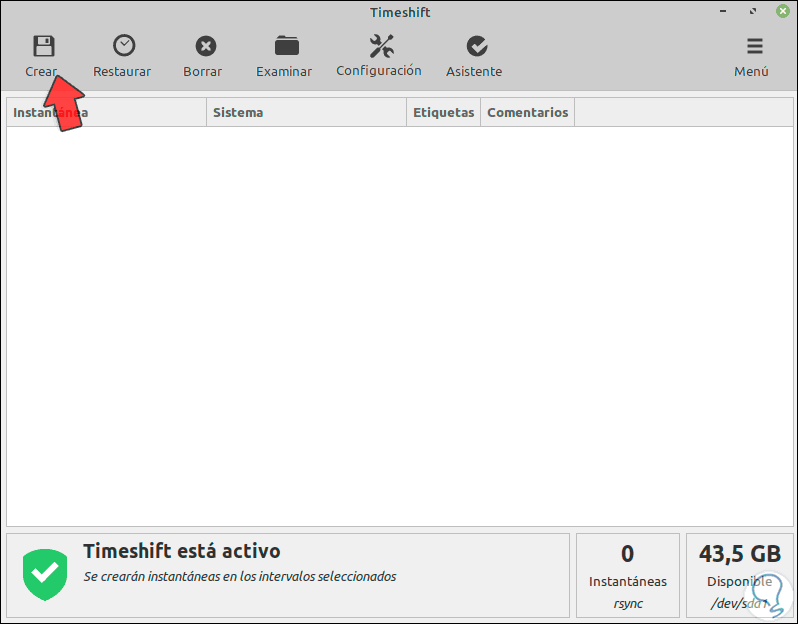This screenshot has height=624, width=798.
Task: Click the 'rsync' label
Action: pyautogui.click(x=628, y=604)
